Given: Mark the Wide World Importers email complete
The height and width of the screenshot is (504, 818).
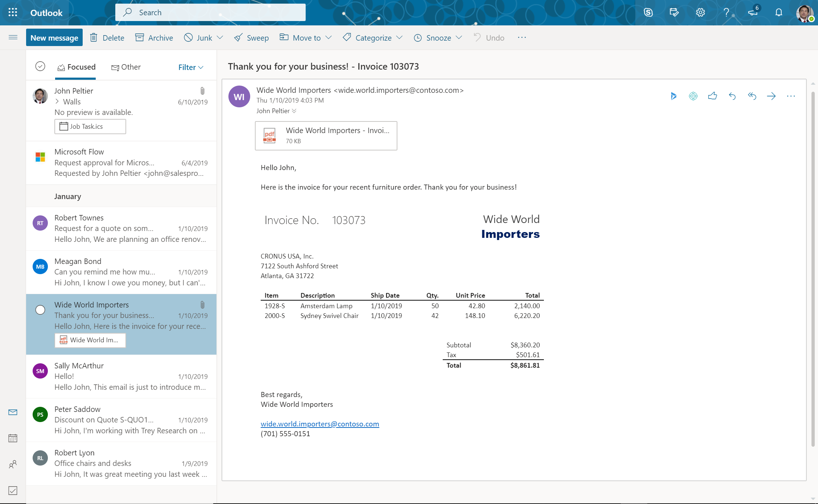Looking at the screenshot, I should (40, 310).
